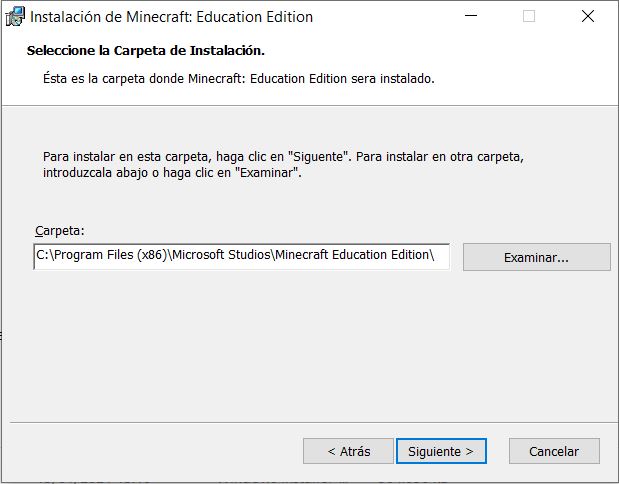Click Microsoft Studios inside the path field
Image resolution: width=619 pixels, height=484 pixels.
[221, 255]
